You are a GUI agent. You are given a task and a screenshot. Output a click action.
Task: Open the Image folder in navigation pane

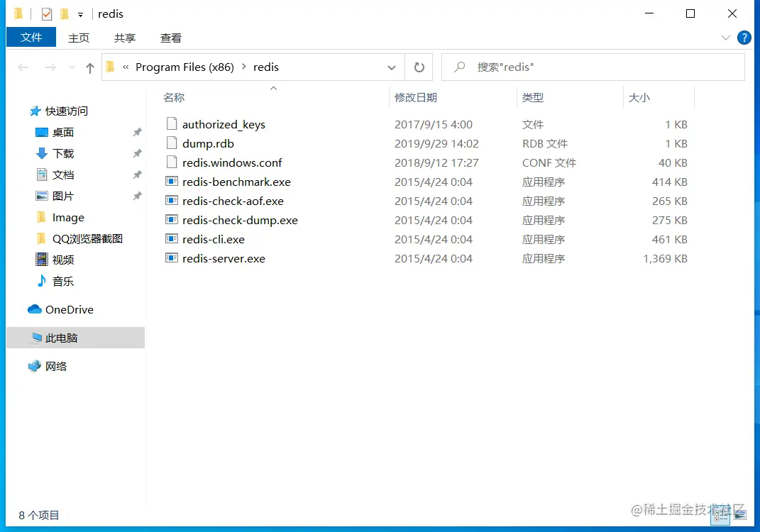click(68, 218)
